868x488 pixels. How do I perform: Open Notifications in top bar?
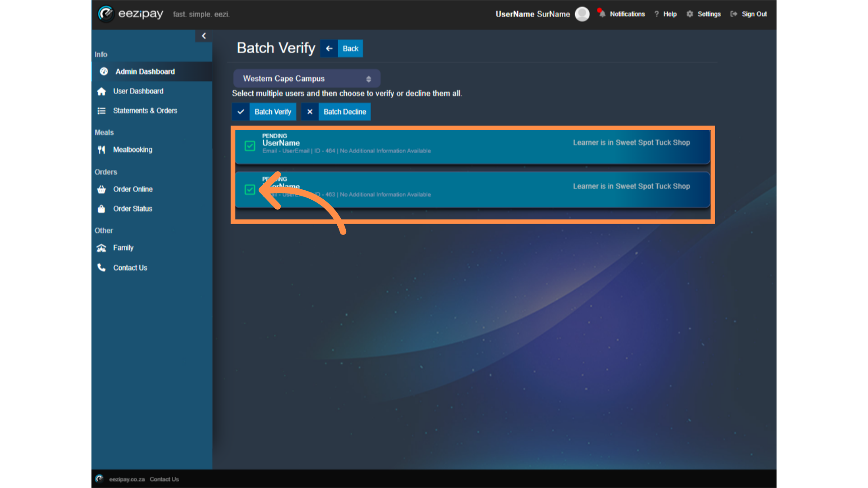pyautogui.click(x=627, y=14)
